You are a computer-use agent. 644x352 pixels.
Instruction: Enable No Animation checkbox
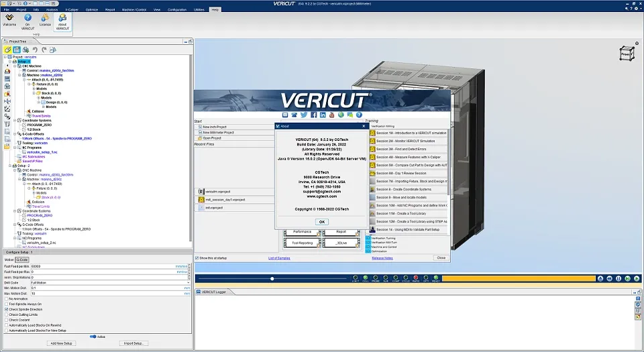6,299
